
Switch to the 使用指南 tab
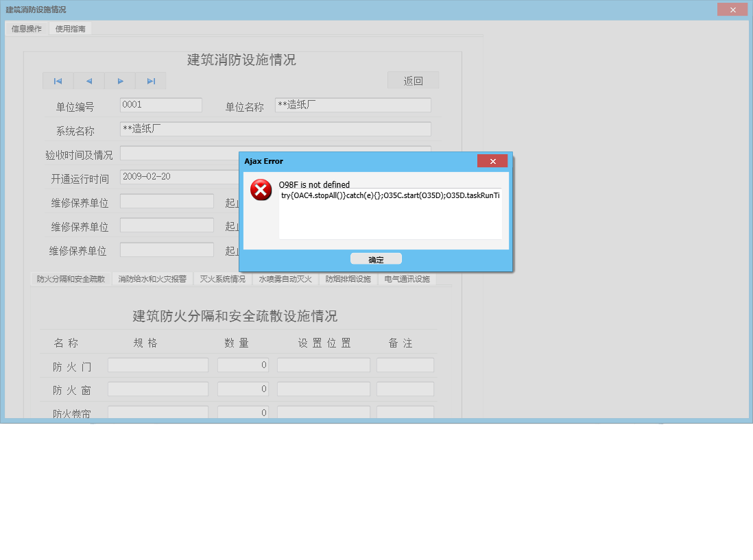(70, 28)
